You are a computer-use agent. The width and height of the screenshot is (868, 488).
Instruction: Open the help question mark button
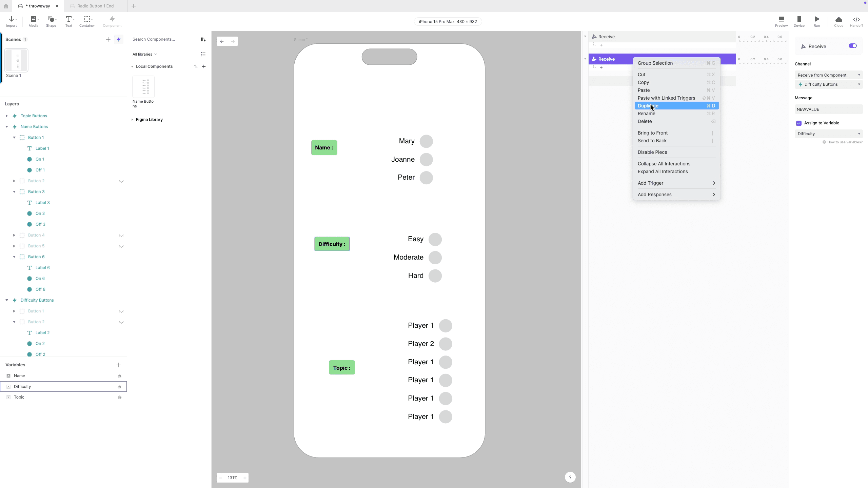coord(570,477)
